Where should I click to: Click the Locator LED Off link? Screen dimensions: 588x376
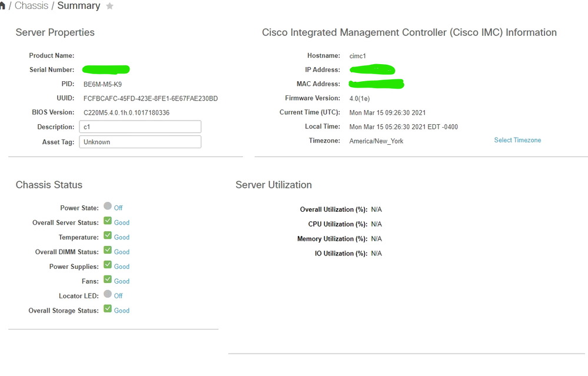click(x=118, y=296)
